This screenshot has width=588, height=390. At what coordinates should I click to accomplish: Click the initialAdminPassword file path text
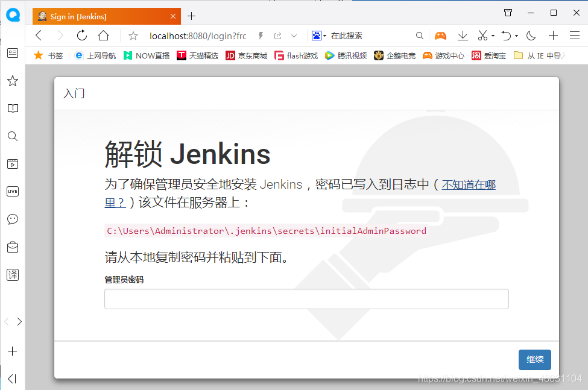[x=266, y=231]
